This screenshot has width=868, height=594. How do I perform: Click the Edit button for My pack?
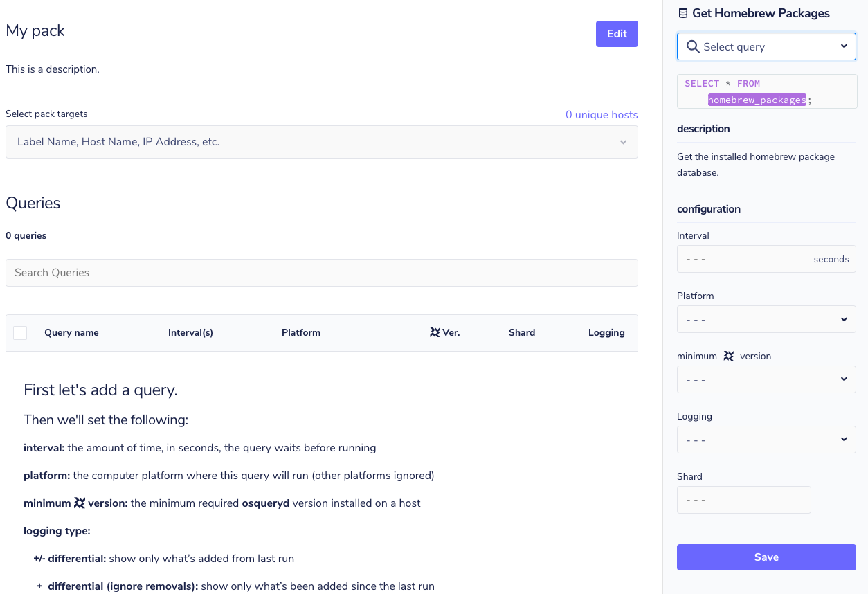coord(617,33)
